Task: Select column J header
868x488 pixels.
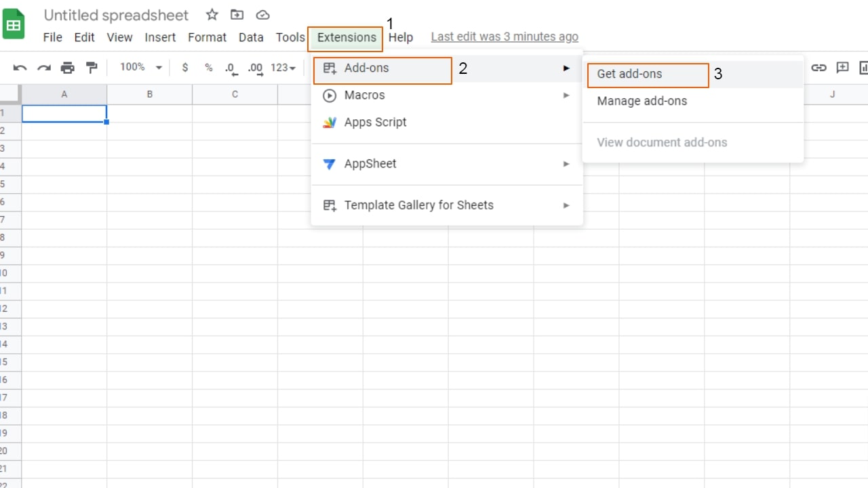Action: pos(832,94)
